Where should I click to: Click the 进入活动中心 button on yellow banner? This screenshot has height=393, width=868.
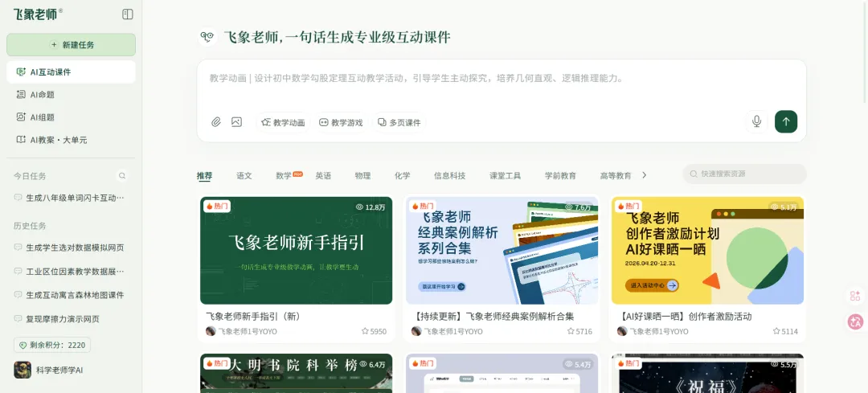coord(652,285)
